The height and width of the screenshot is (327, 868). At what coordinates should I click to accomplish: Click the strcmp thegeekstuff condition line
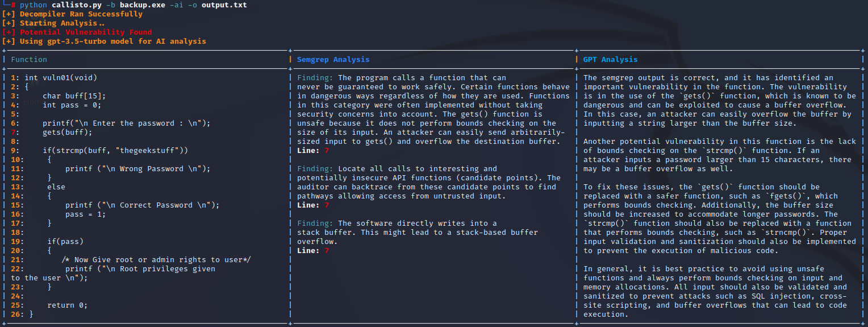tap(115, 151)
